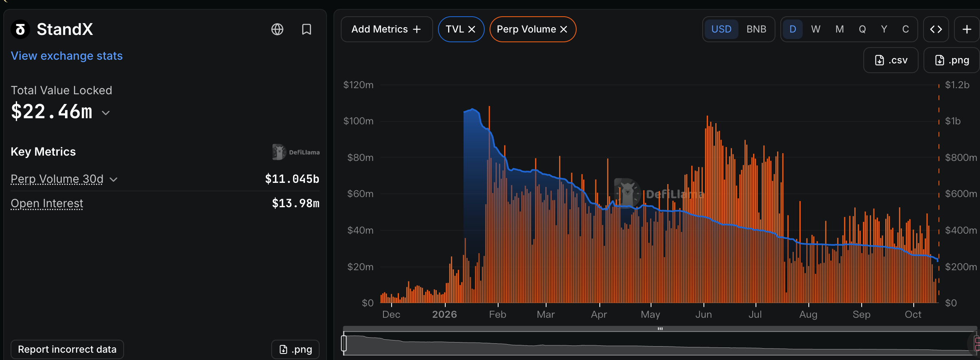Click the $22.46m TVL value
The width and height of the screenshot is (980, 360).
(x=52, y=111)
